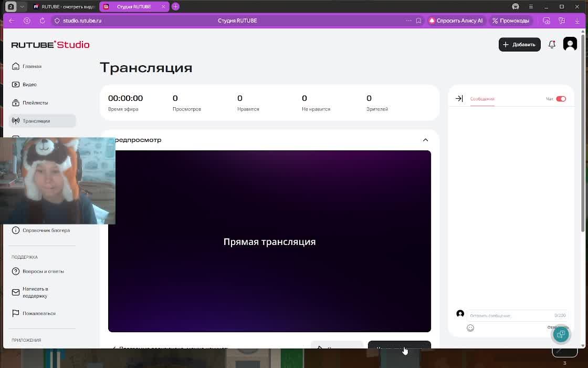
Task: Open Справочник блогера help item
Action: pos(41,231)
